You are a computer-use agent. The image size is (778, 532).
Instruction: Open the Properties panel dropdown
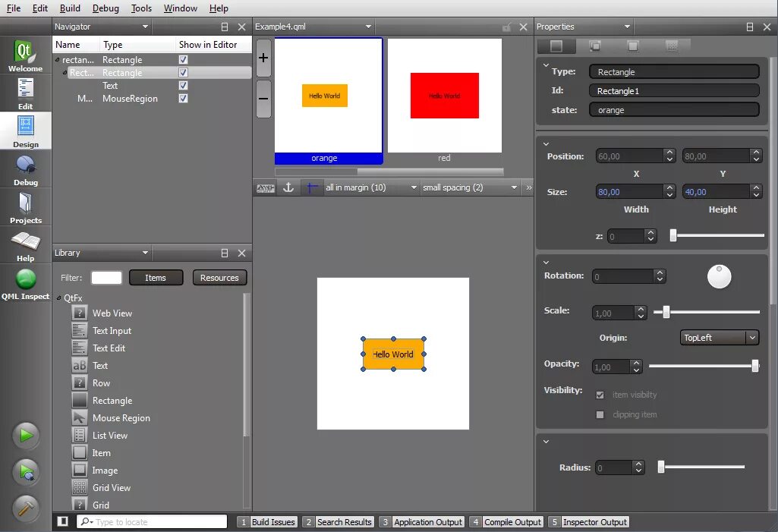coord(627,27)
